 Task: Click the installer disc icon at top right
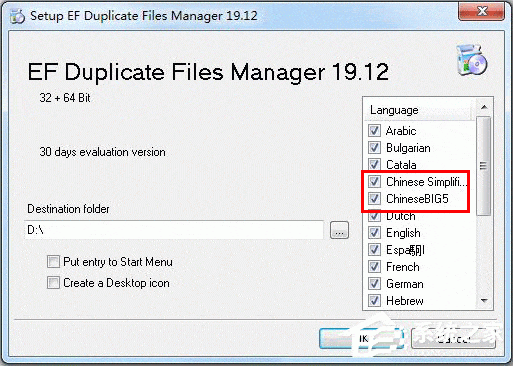[x=472, y=60]
